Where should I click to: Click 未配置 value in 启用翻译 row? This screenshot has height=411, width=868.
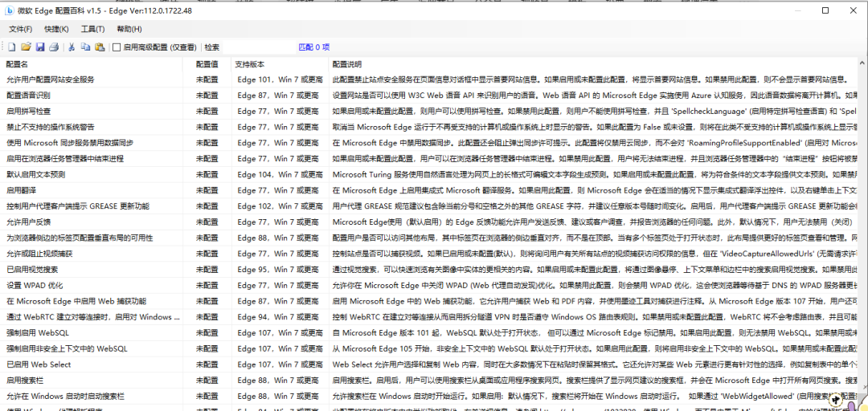coord(207,190)
